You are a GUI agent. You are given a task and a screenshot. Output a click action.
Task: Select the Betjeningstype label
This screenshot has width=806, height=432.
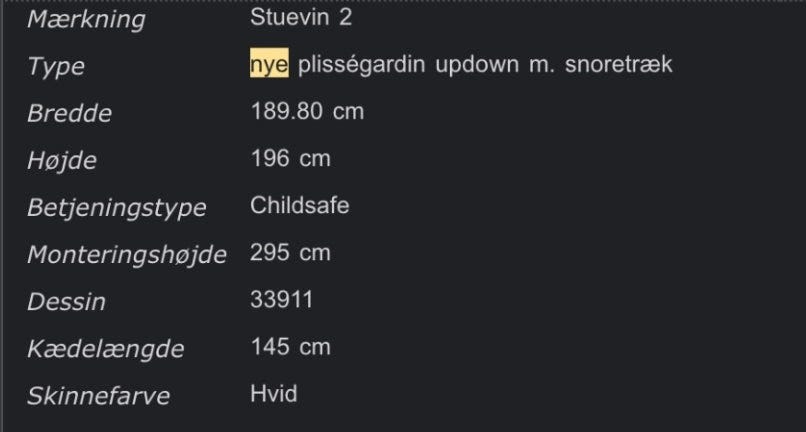[x=117, y=208]
